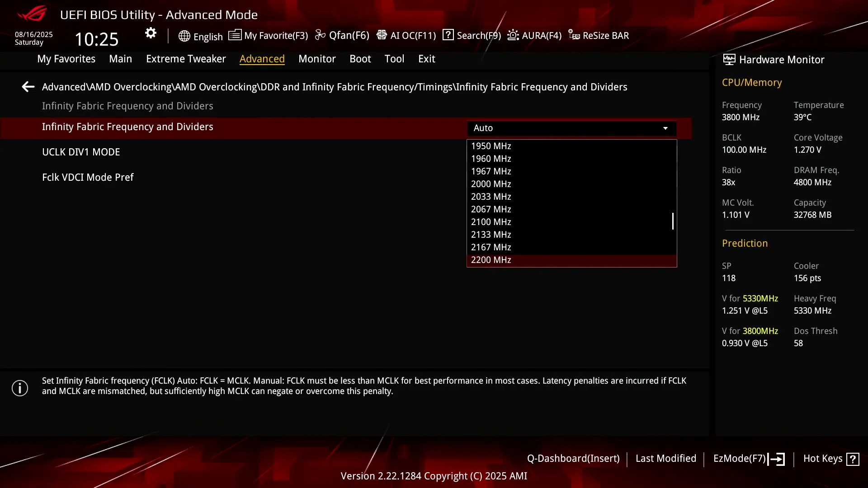
Task: Click the globe language icon
Action: 184,36
